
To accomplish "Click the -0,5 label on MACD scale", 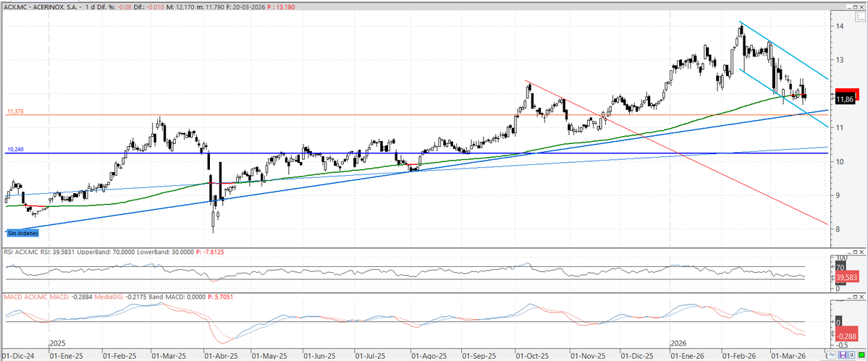I will (841, 345).
